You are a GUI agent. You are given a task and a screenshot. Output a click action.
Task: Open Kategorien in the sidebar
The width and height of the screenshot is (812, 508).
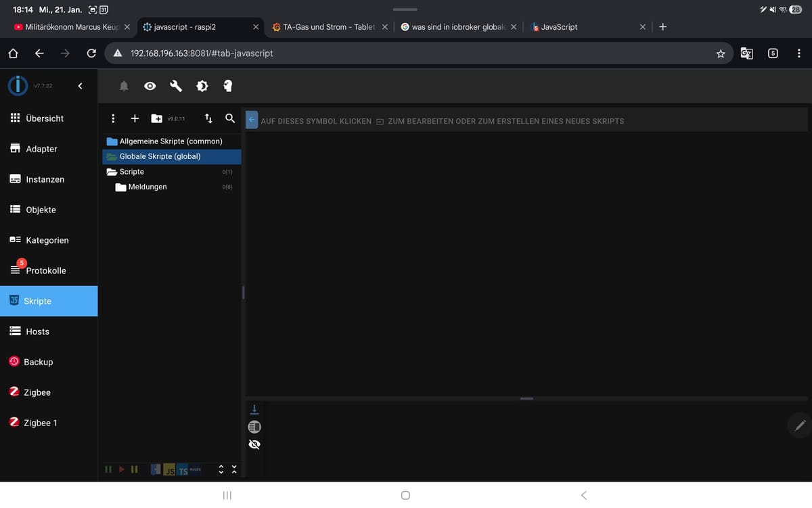click(x=49, y=240)
